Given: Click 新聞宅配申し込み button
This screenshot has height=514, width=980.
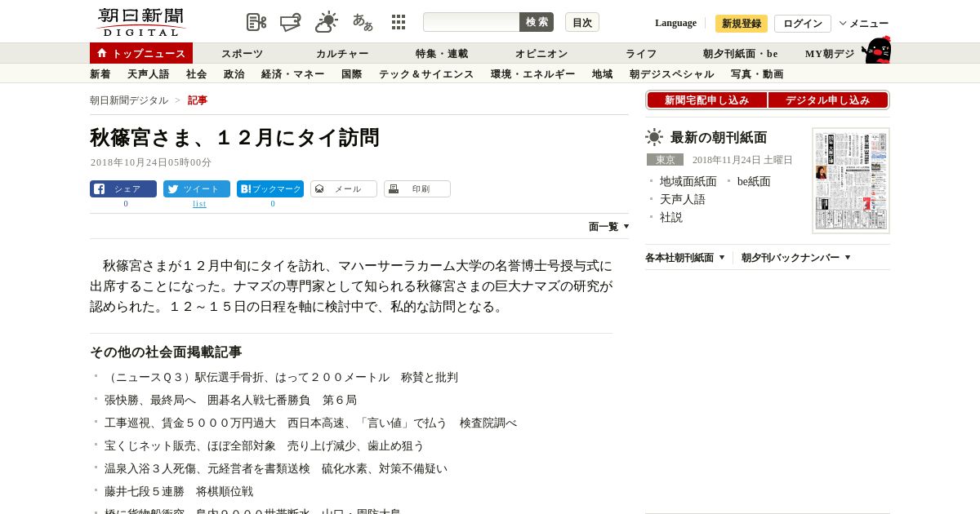Looking at the screenshot, I should (x=707, y=100).
